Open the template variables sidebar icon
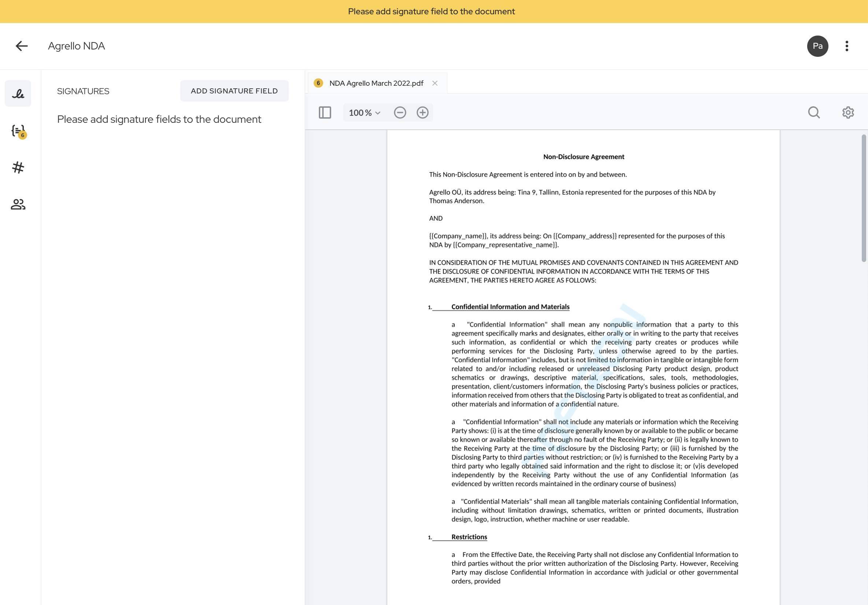 point(18,131)
